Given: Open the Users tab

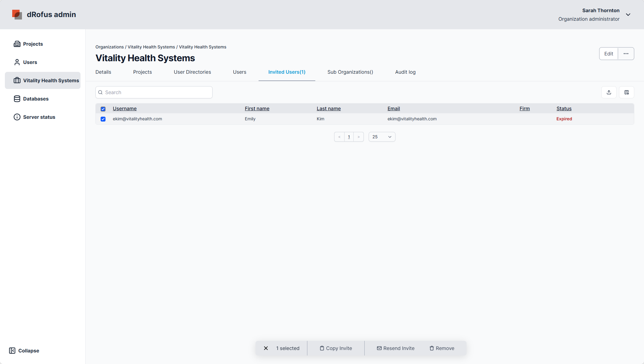Looking at the screenshot, I should (240, 72).
